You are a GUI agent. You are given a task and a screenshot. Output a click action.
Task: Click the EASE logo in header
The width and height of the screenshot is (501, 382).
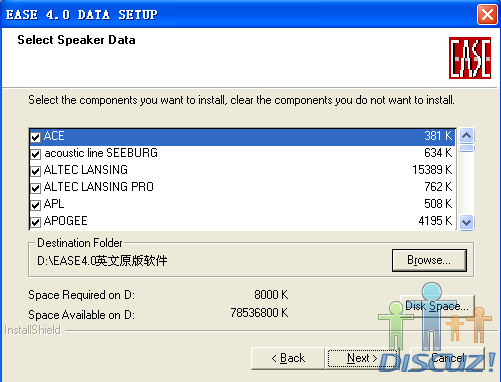tap(470, 58)
